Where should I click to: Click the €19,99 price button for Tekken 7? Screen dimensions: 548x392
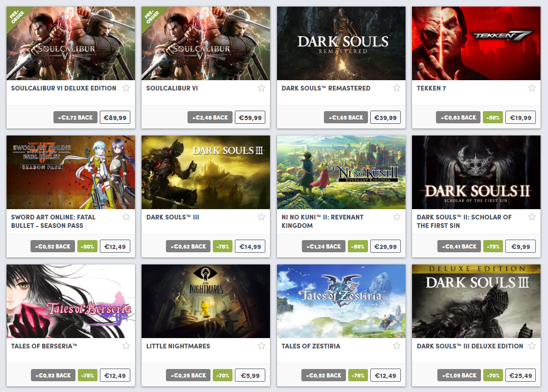pyautogui.click(x=521, y=118)
